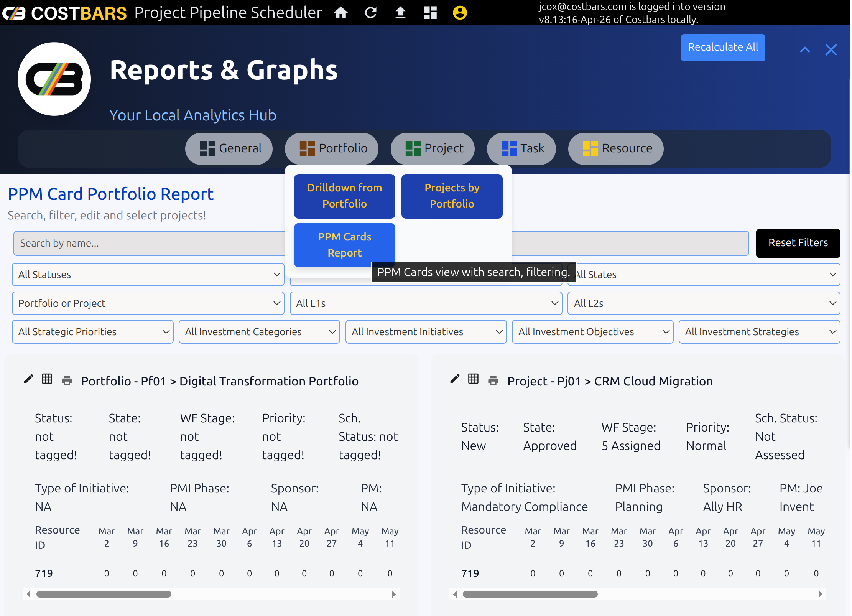
Task: Click the Reports & Graphs title
Action: tap(224, 70)
